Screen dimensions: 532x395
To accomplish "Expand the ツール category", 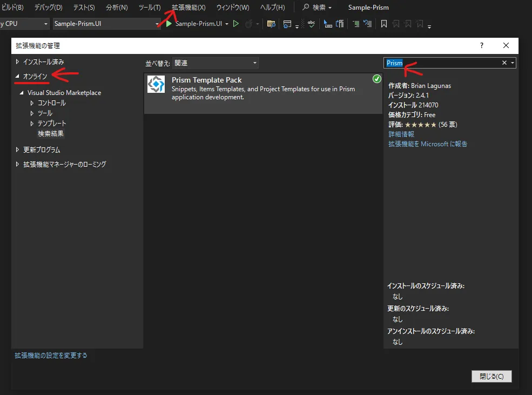I will tap(32, 113).
